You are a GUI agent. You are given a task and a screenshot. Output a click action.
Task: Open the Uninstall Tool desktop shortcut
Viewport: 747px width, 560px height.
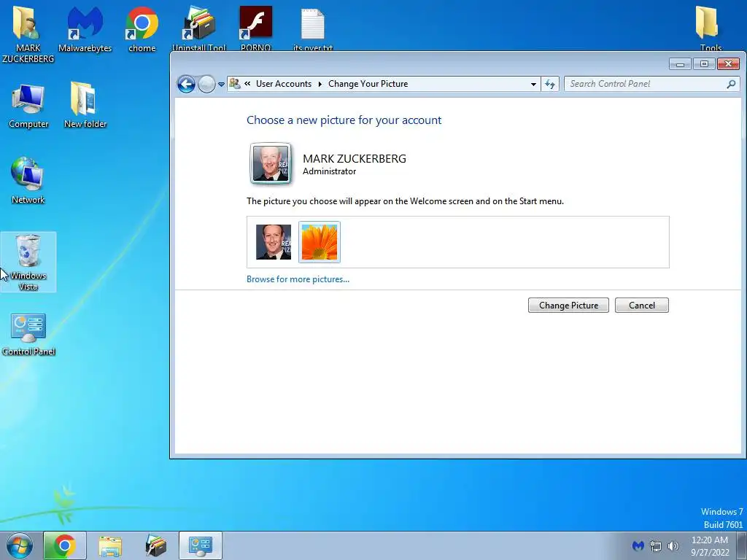pos(198,28)
